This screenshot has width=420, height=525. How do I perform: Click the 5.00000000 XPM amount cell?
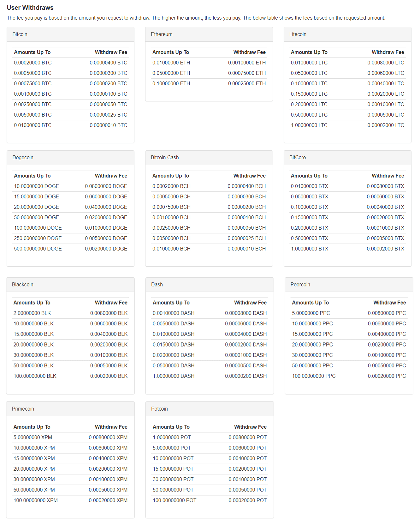(33, 437)
